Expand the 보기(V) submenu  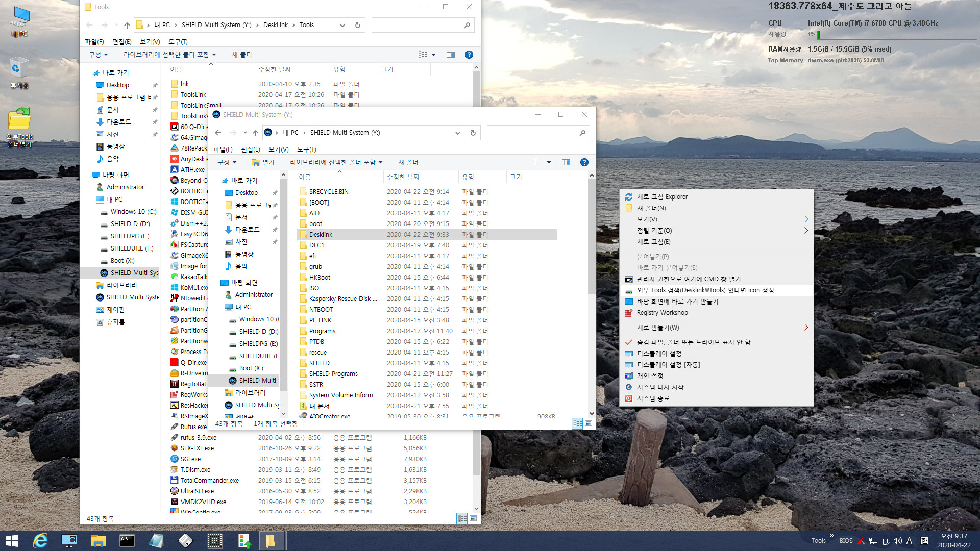coord(716,219)
